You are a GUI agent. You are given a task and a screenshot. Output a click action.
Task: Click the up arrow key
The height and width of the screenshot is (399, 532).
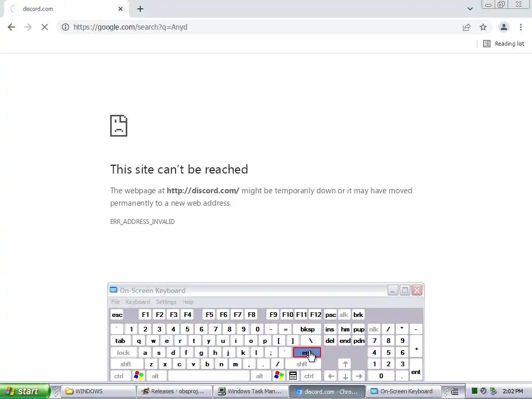click(345, 364)
